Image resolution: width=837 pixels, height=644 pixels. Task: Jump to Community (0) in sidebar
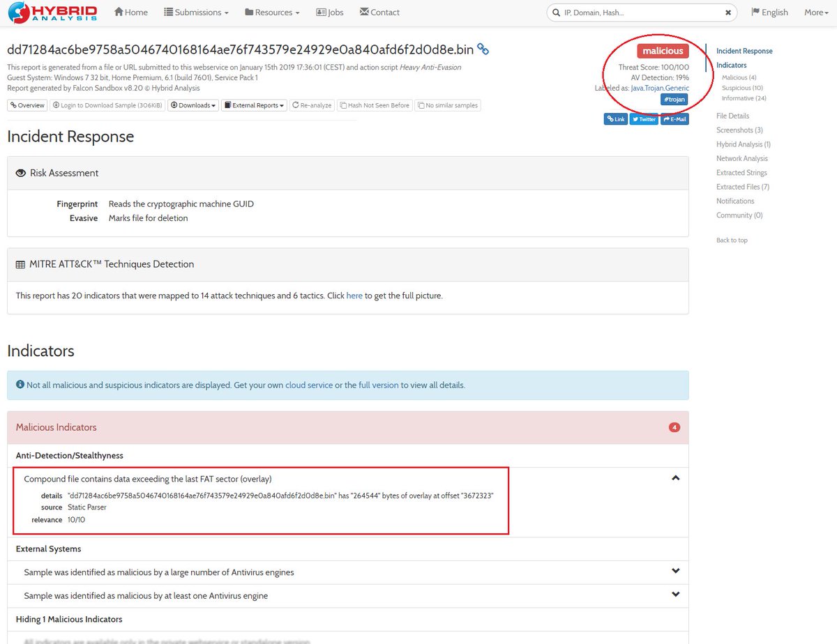pos(739,215)
